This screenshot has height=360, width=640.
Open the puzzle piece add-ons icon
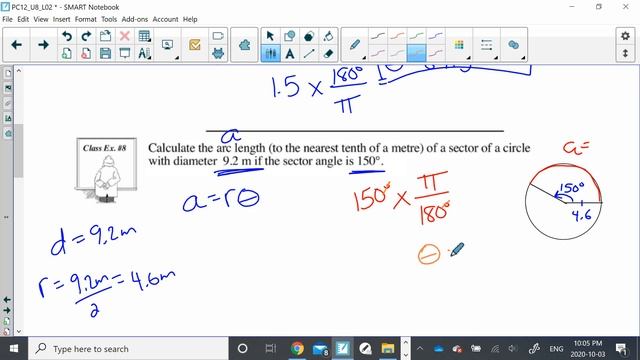[244, 44]
